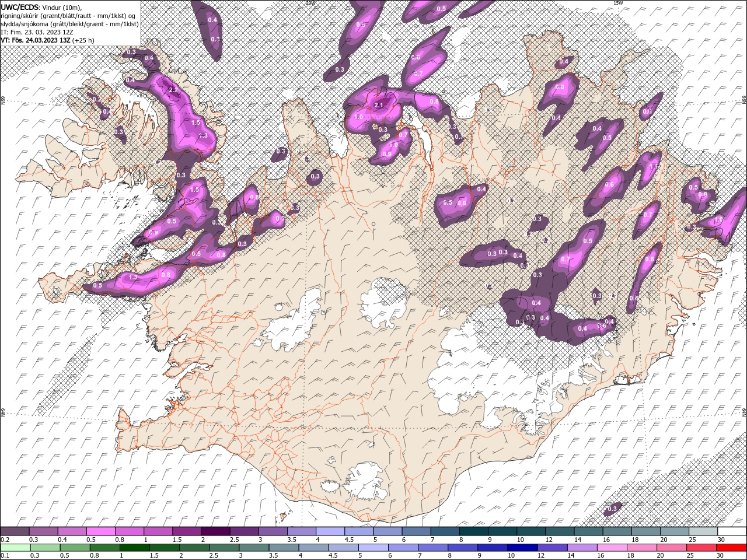Click the white top legend swatch after 30
The width and height of the screenshot is (747, 560).
coord(732,531)
